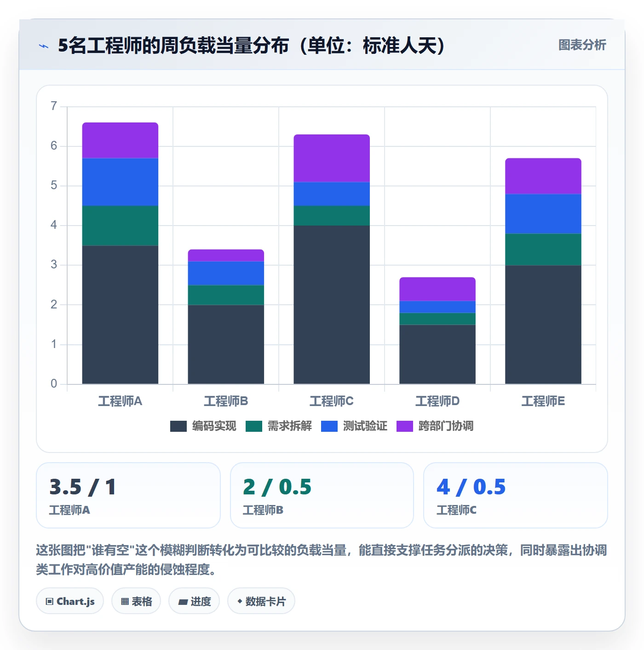This screenshot has height=650, width=644.
Task: Click 工程师A's purple 跨部门协调 bar segment
Action: pyautogui.click(x=120, y=140)
